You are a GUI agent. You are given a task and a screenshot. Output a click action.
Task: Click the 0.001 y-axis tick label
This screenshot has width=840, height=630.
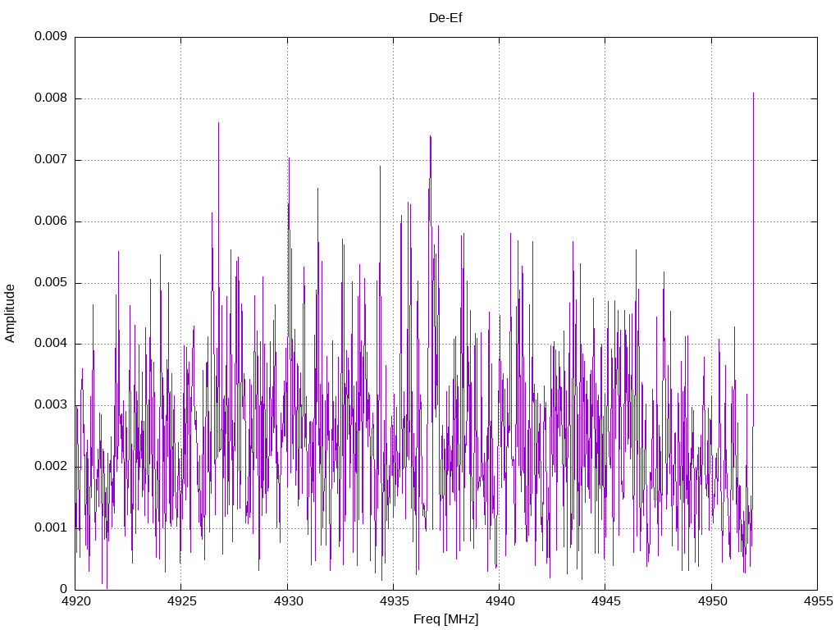pyautogui.click(x=51, y=528)
